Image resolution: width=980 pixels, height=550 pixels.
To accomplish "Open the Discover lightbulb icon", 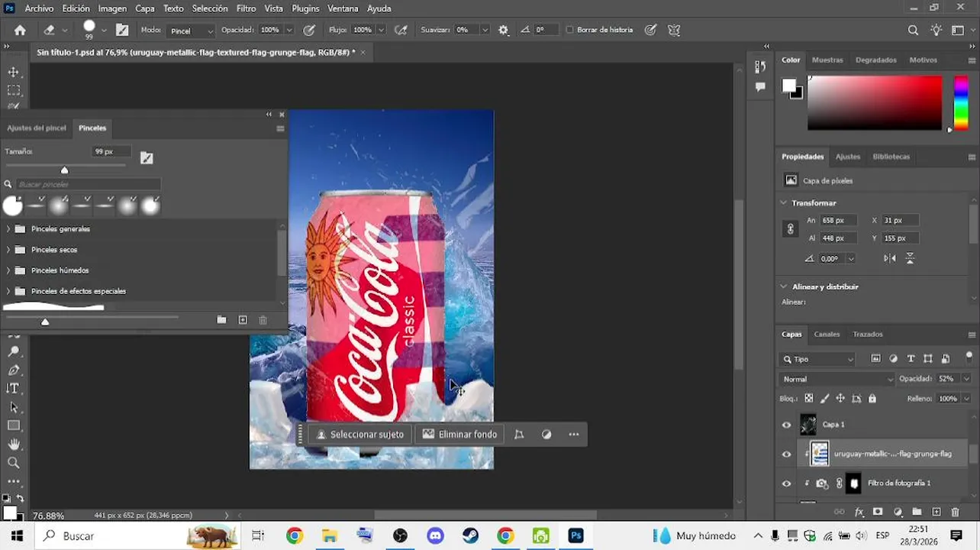I will click(936, 31).
